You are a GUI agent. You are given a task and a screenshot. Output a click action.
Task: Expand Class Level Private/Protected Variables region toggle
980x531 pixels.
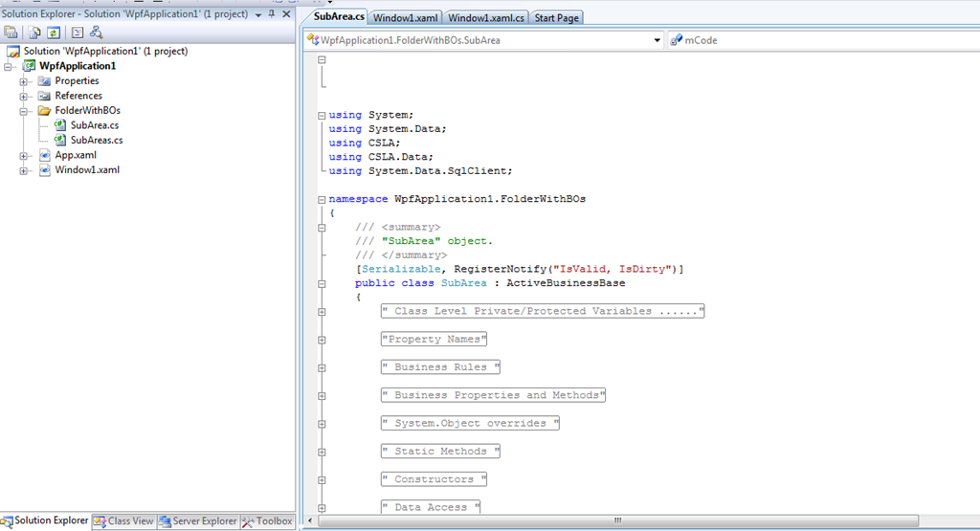tap(322, 312)
